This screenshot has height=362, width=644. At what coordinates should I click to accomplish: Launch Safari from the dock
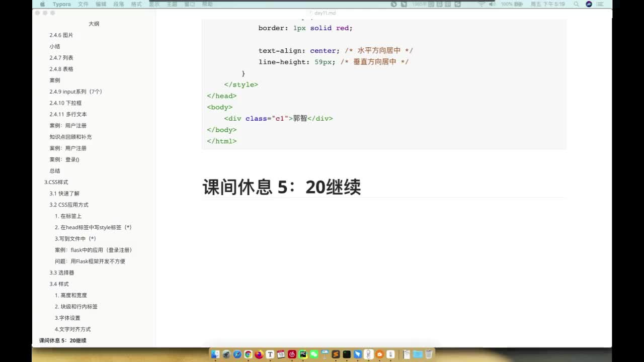(237, 354)
